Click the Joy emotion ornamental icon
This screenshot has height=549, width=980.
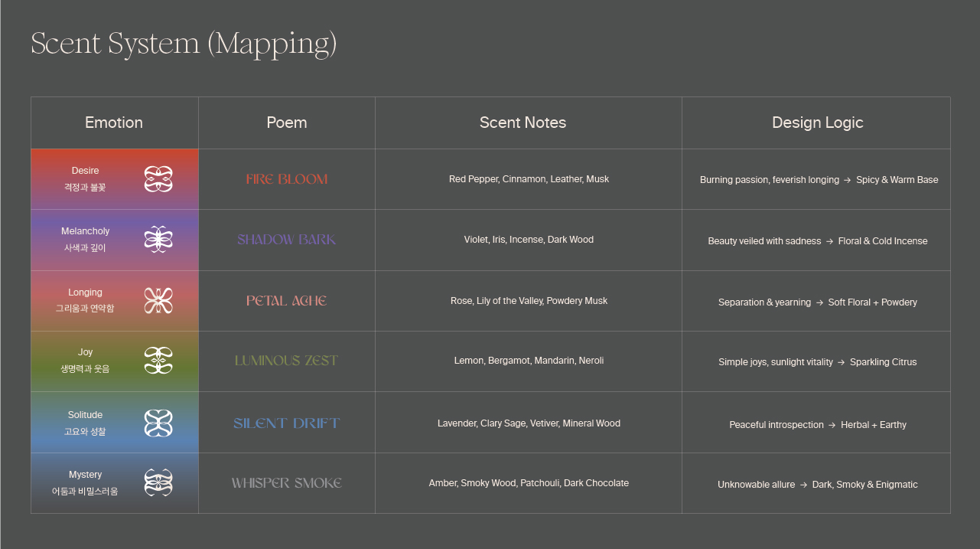pyautogui.click(x=158, y=361)
